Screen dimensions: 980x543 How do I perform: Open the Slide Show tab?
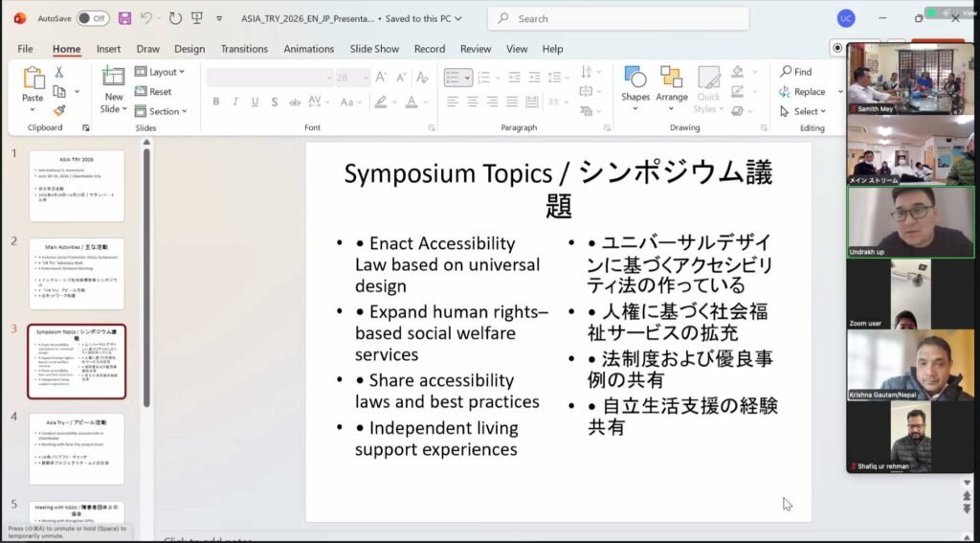pos(374,49)
